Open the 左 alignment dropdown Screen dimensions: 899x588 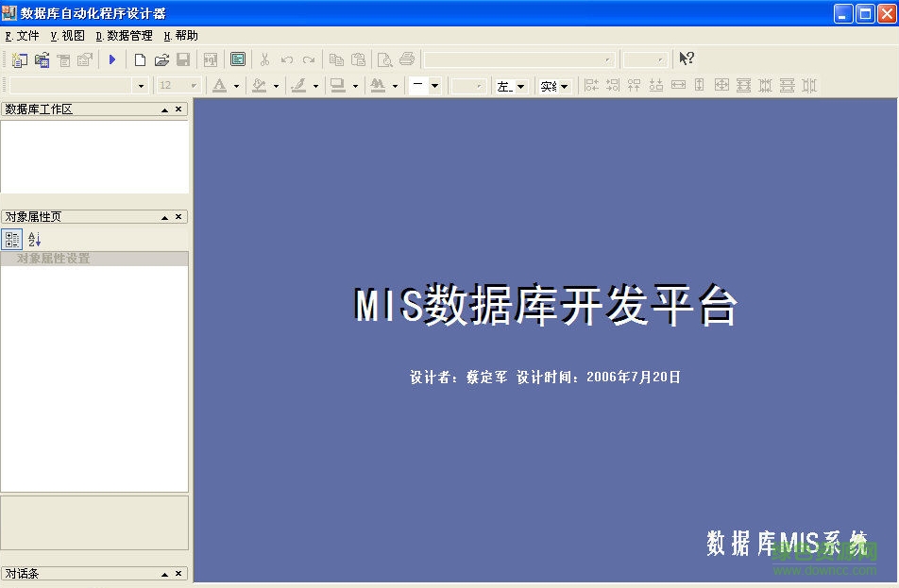pos(522,85)
